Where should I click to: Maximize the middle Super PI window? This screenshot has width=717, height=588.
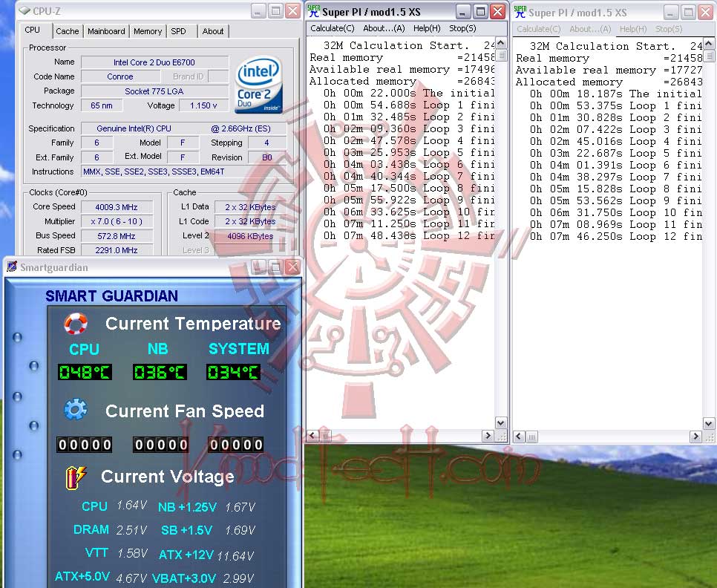480,11
